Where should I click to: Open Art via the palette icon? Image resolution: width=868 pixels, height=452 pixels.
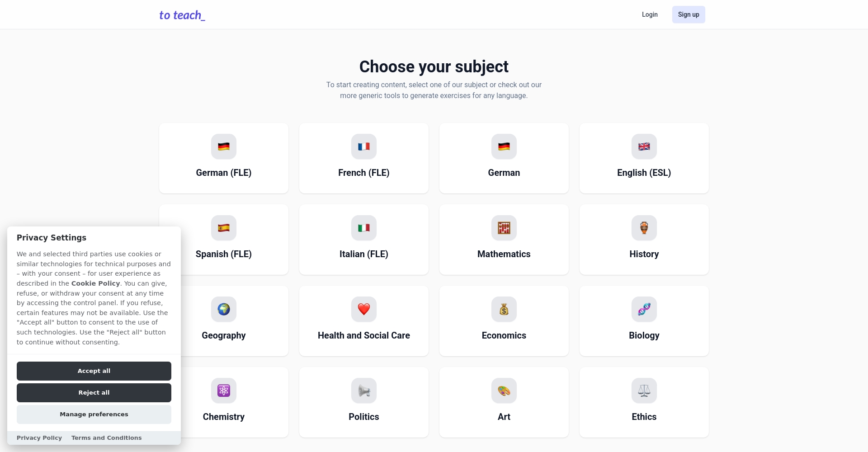[504, 391]
